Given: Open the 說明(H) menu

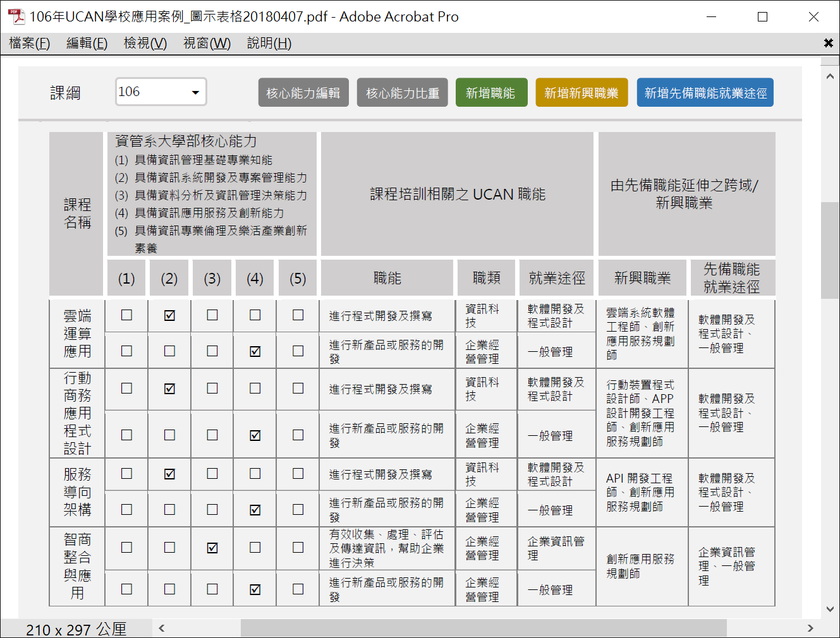Looking at the screenshot, I should 269,43.
